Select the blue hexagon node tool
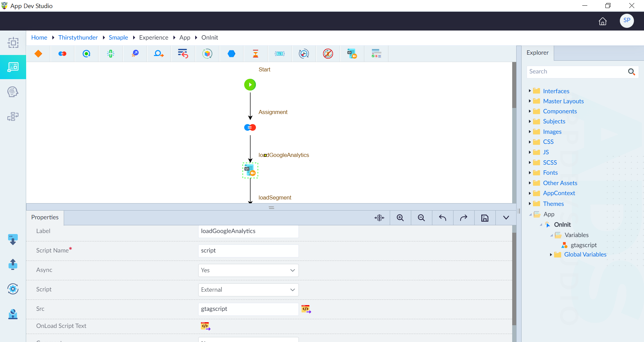The image size is (644, 342). pos(231,54)
